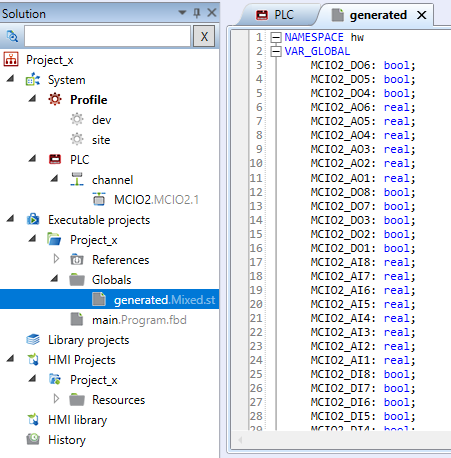
Task: Click the HMI Projects icon
Action: 33,359
